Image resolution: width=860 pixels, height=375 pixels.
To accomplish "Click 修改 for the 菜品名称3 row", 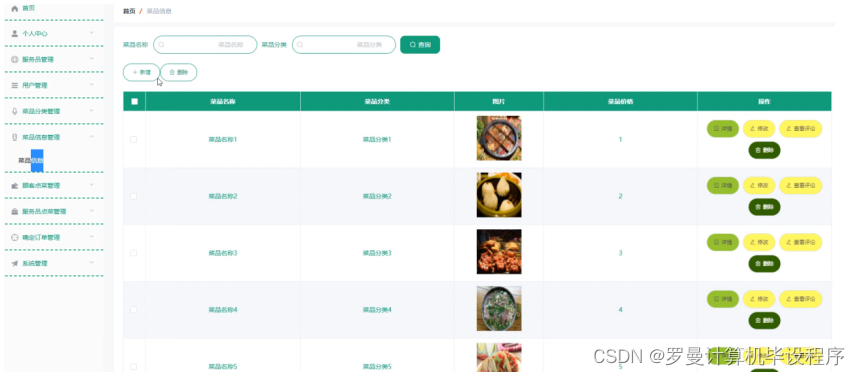I will pyautogui.click(x=759, y=242).
